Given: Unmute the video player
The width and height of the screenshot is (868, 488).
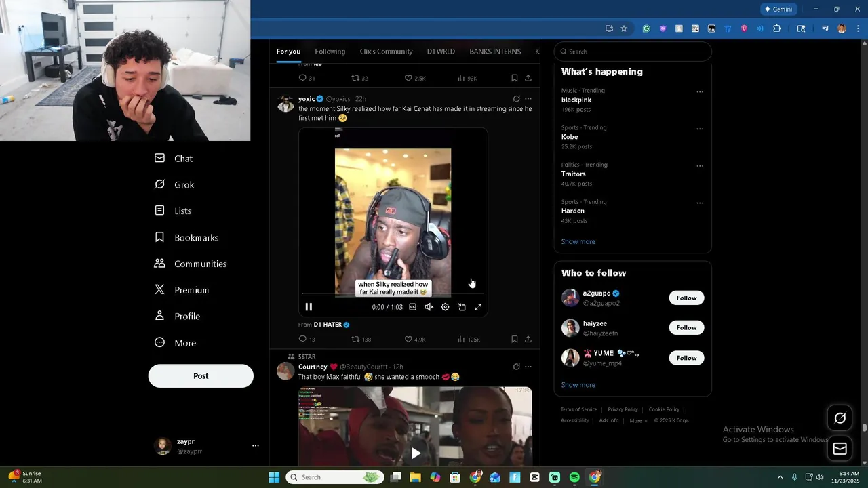Looking at the screenshot, I should pos(429,307).
